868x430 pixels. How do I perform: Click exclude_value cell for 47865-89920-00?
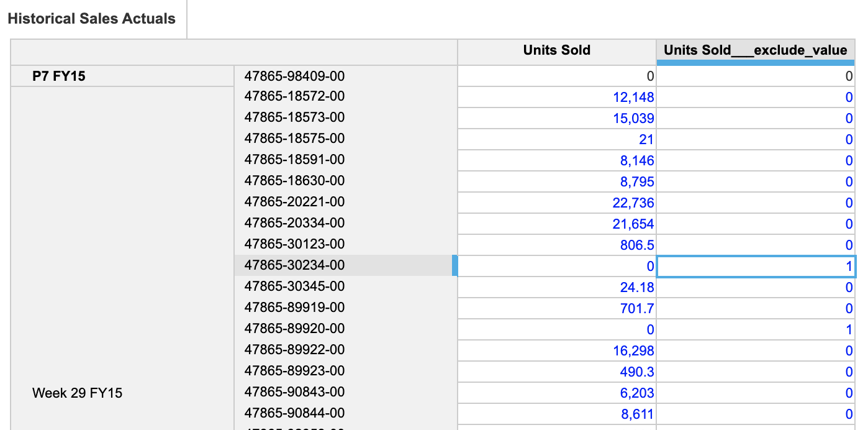[x=756, y=329]
